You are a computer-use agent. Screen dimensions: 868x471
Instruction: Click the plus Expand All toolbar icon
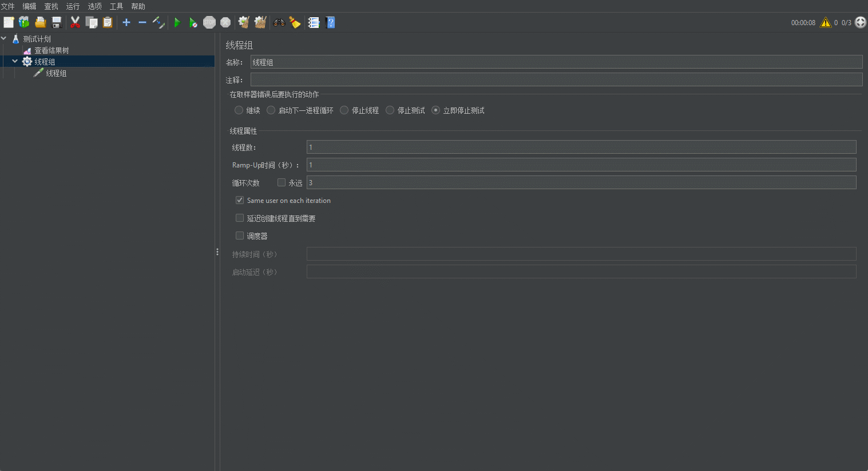pyautogui.click(x=126, y=23)
